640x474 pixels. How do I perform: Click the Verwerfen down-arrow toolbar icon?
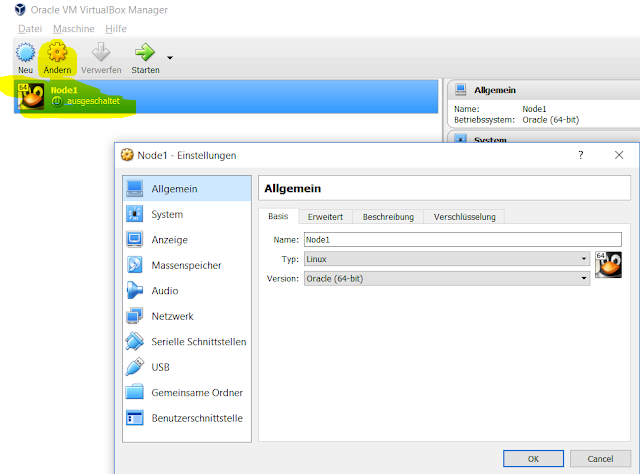101,52
